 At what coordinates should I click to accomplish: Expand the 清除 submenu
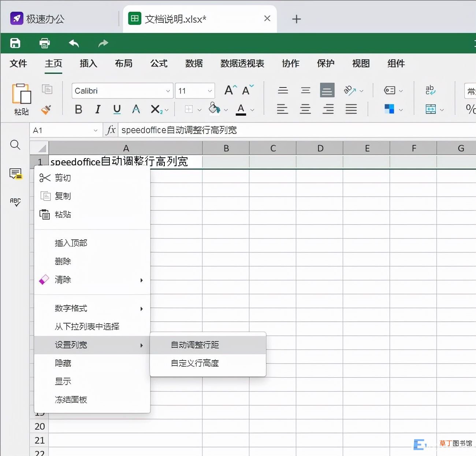point(92,280)
